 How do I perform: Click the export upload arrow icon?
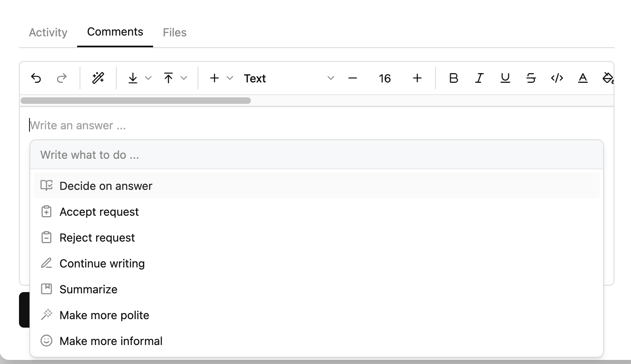168,78
